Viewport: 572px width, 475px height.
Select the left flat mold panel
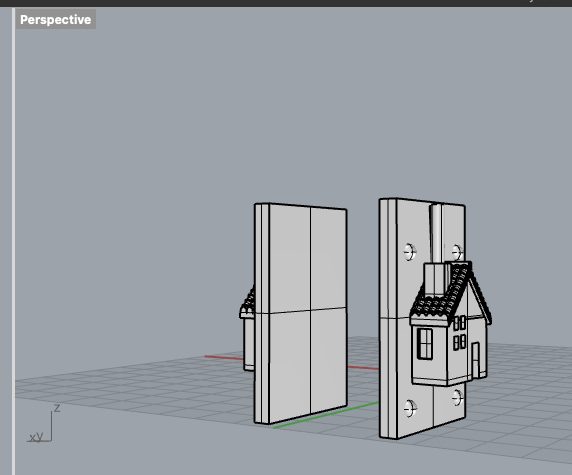[x=300, y=313]
